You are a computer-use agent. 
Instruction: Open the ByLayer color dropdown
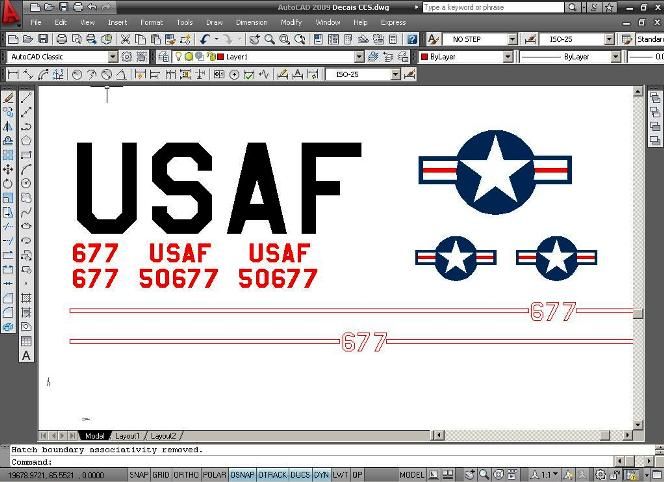pos(508,57)
